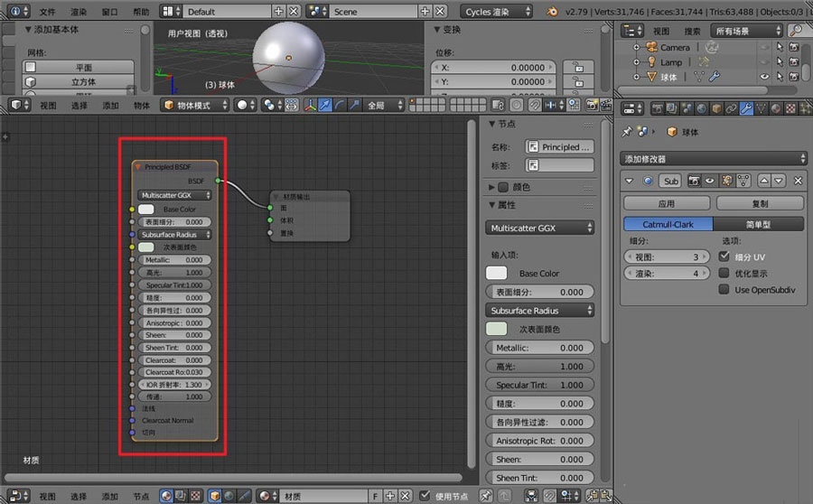The width and height of the screenshot is (813, 504).
Task: Remove the Sub modifier with X button
Action: tap(798, 181)
